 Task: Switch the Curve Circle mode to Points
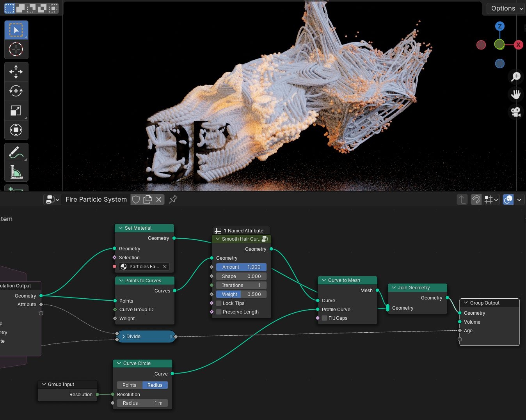[129, 385]
